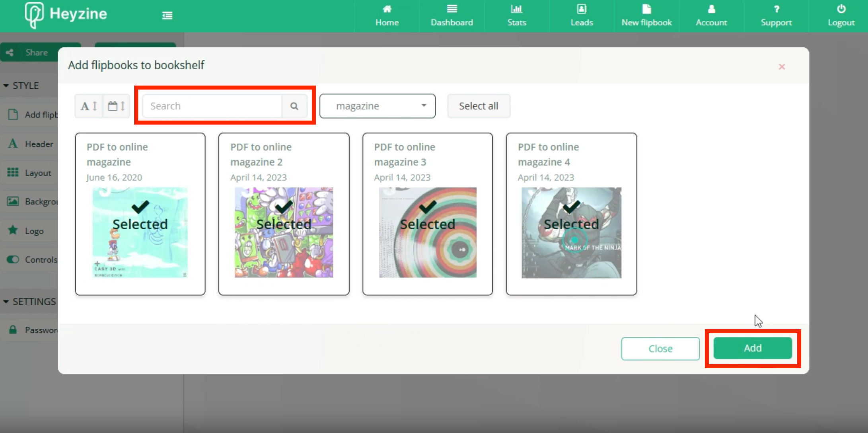This screenshot has height=433, width=868.
Task: Open the New flipbook page
Action: [646, 16]
